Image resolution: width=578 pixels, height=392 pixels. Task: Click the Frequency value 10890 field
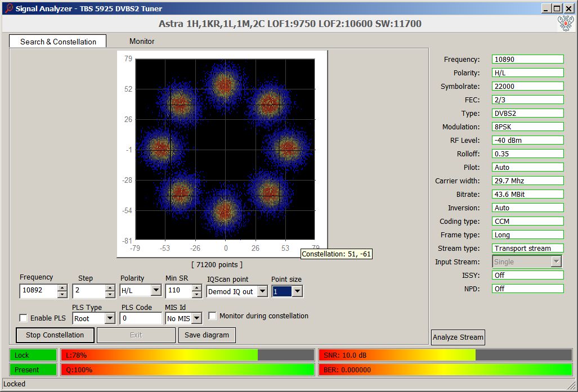coord(527,59)
